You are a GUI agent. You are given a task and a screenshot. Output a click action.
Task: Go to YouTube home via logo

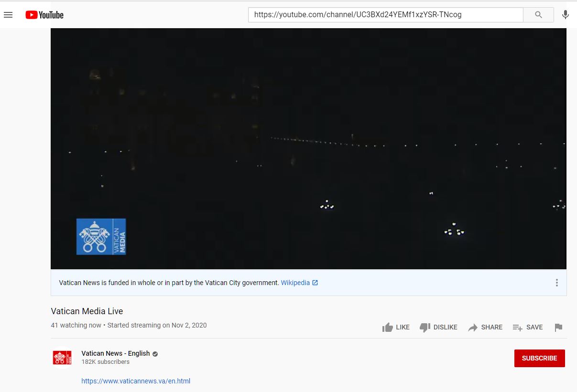pyautogui.click(x=44, y=15)
